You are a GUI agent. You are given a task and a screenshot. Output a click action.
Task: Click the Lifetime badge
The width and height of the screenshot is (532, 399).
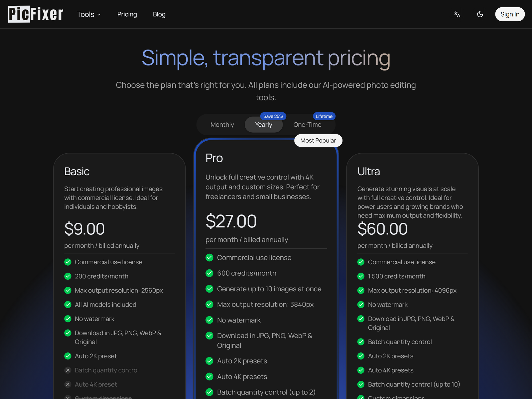(324, 116)
